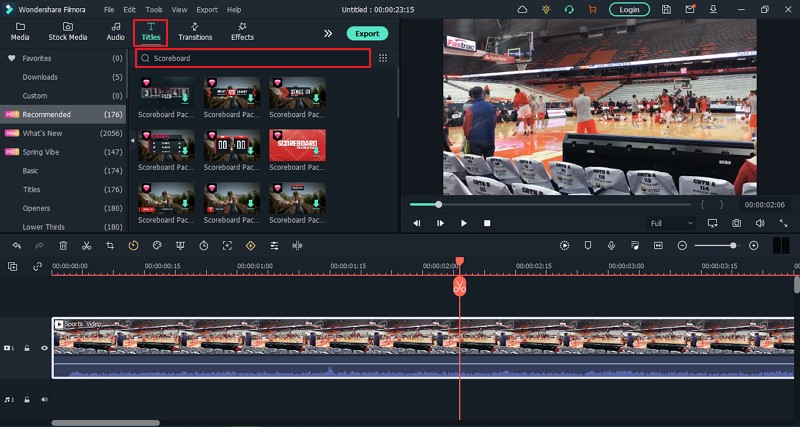This screenshot has height=427, width=800.
Task: Hide the Sports Video track with eye icon
Action: coord(44,348)
